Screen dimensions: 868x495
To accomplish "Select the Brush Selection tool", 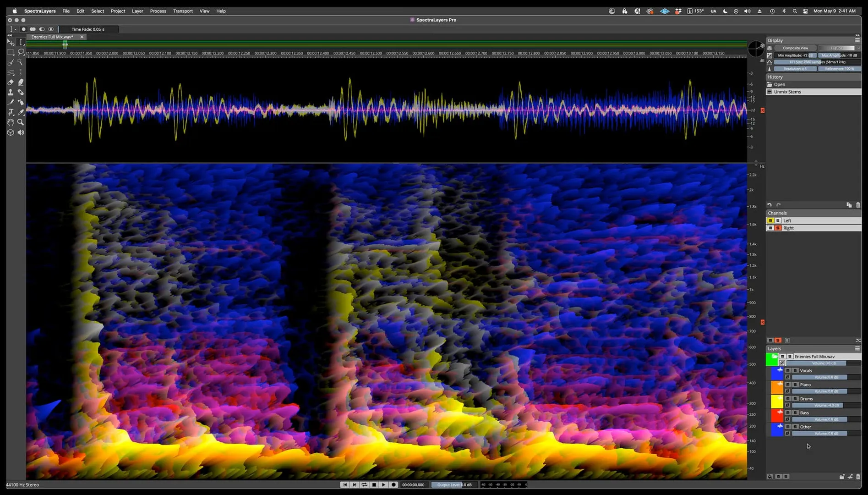I will pos(11,62).
